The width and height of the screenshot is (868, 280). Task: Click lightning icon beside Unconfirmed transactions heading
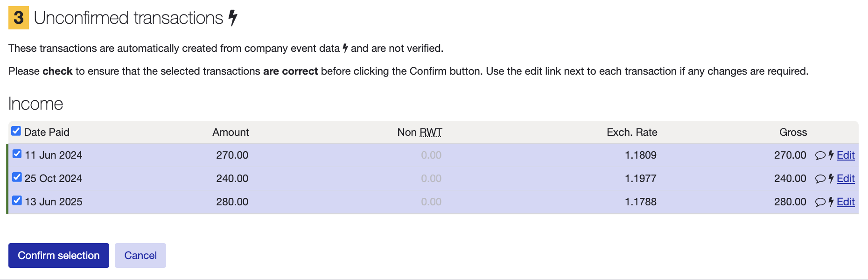click(233, 18)
